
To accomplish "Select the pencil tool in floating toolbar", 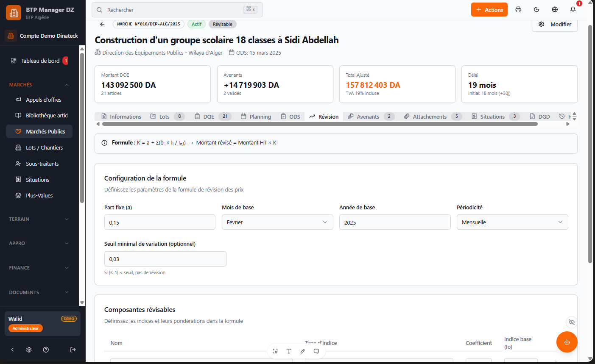I will click(302, 351).
